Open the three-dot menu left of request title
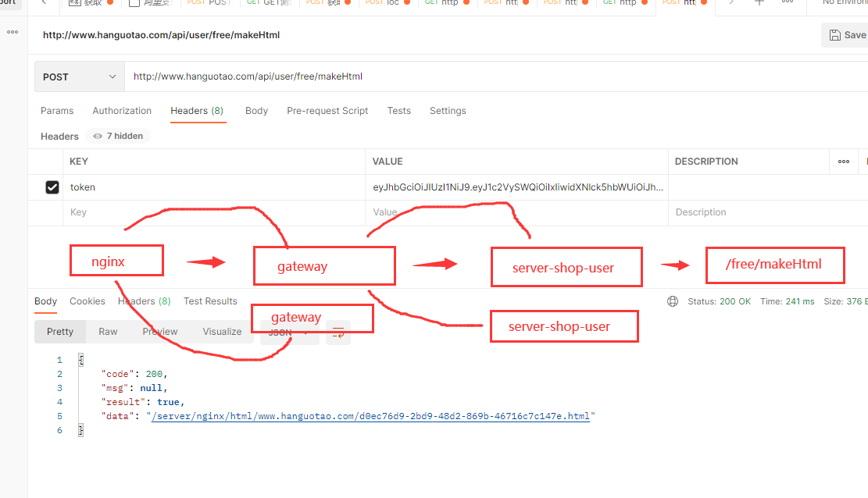 [x=13, y=32]
